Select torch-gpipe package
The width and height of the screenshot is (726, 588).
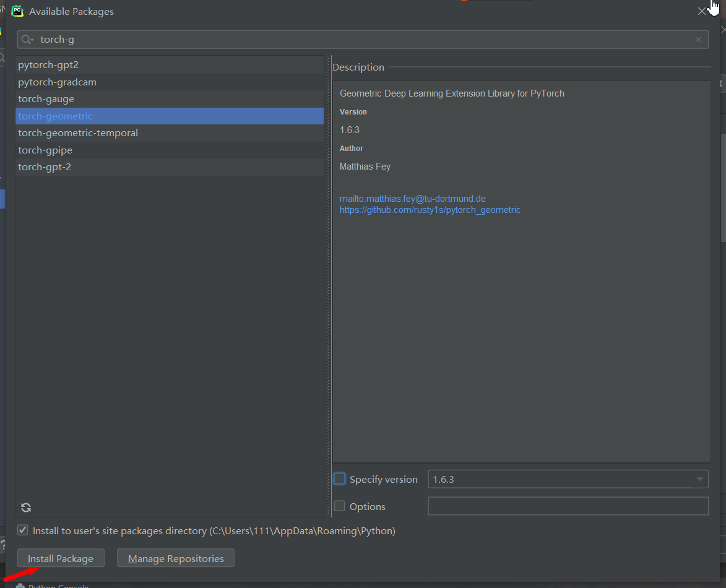pos(170,150)
